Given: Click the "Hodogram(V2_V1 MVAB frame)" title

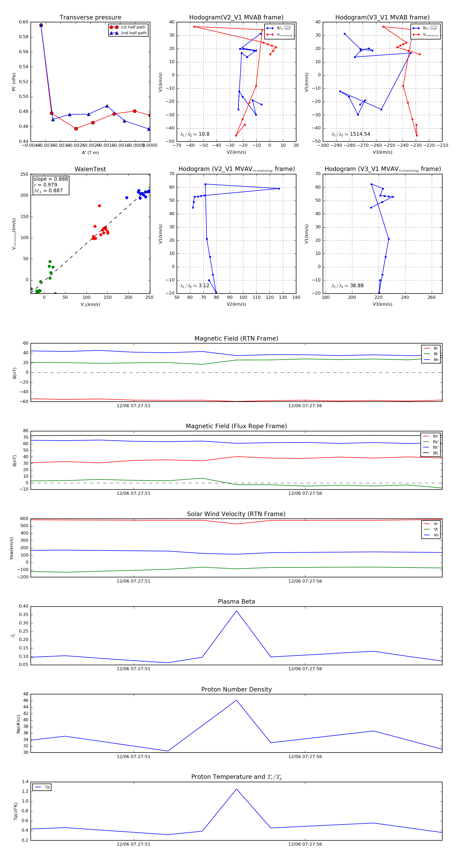Looking at the screenshot, I should [x=236, y=18].
